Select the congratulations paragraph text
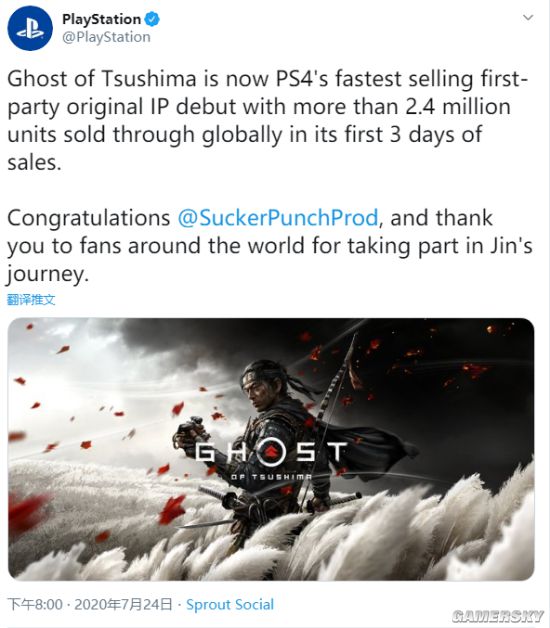This screenshot has width=550, height=628. [x=269, y=246]
